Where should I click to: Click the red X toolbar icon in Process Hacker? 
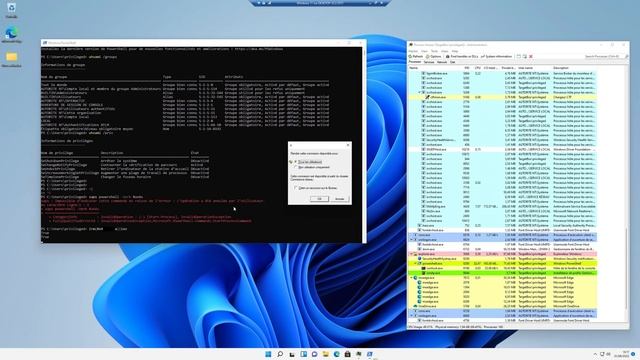point(531,56)
